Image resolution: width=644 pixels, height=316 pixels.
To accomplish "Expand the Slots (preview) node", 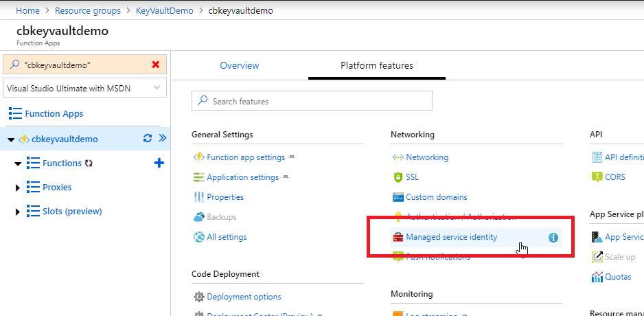I will (x=18, y=212).
